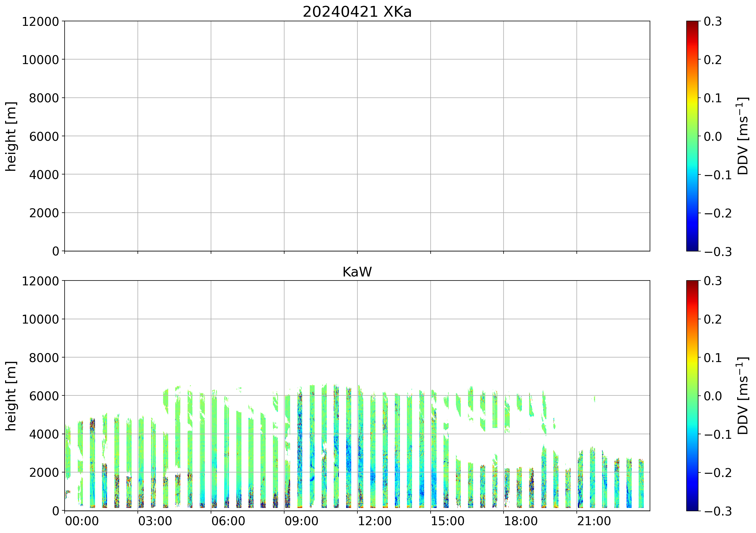The height and width of the screenshot is (533, 756).
Task: Click the 21:00 time axis label
Action: click(x=594, y=521)
